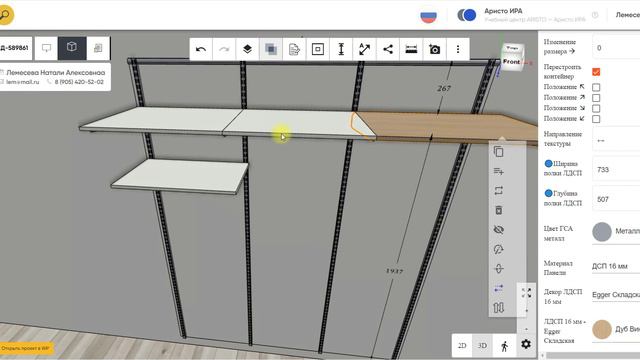The height and width of the screenshot is (360, 640).
Task: Enter walk mode with pedestrian icon
Action: pyautogui.click(x=504, y=346)
